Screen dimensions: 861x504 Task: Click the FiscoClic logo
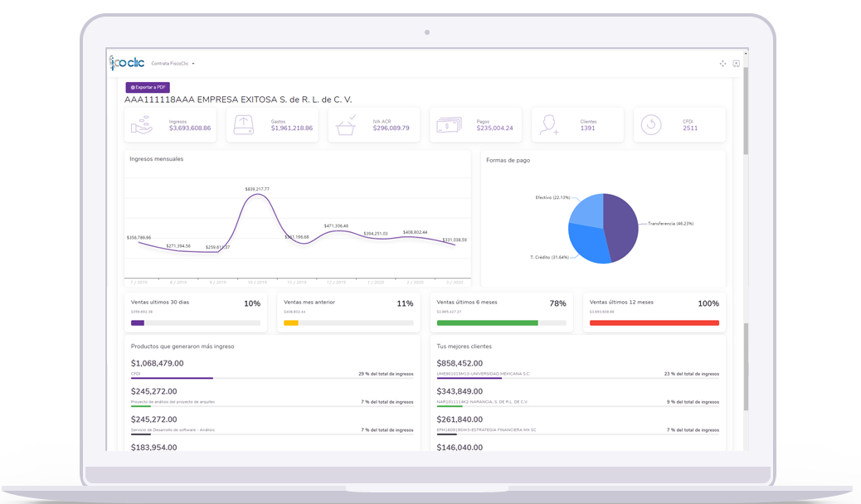coord(126,62)
